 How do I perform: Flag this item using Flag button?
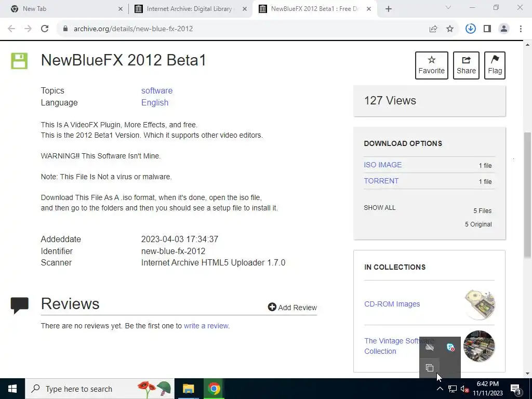pos(495,65)
